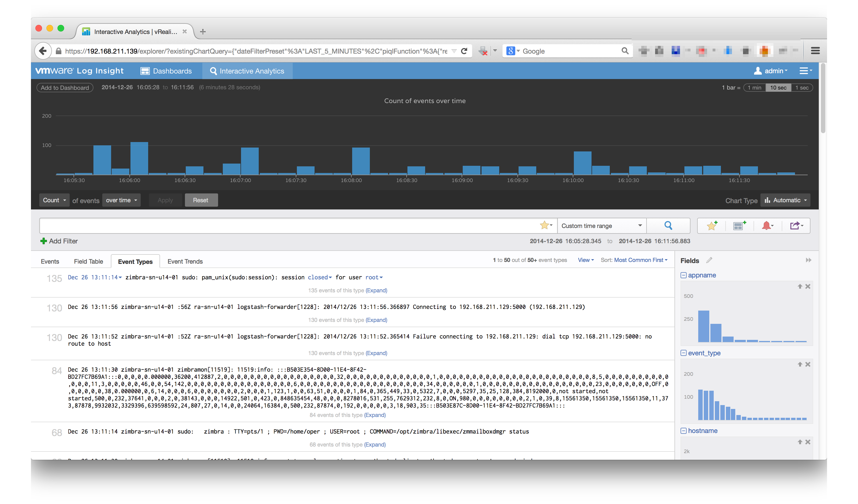Click the green plus Add Filter icon

44,241
